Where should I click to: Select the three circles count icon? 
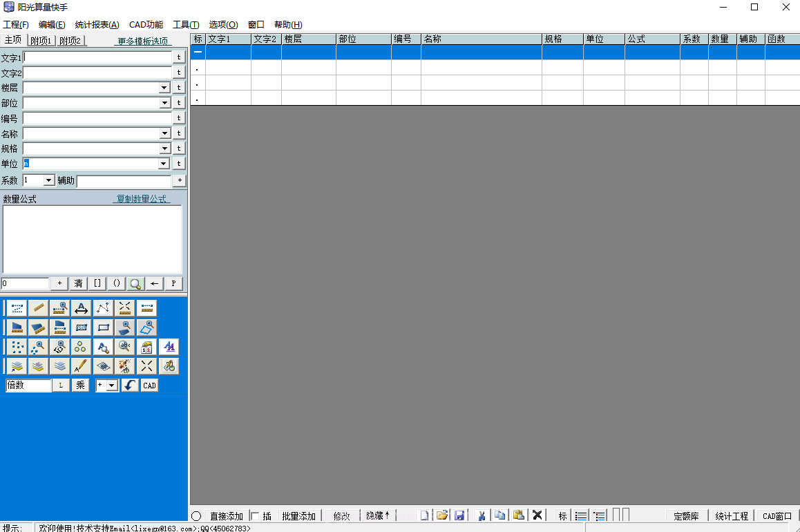point(82,347)
